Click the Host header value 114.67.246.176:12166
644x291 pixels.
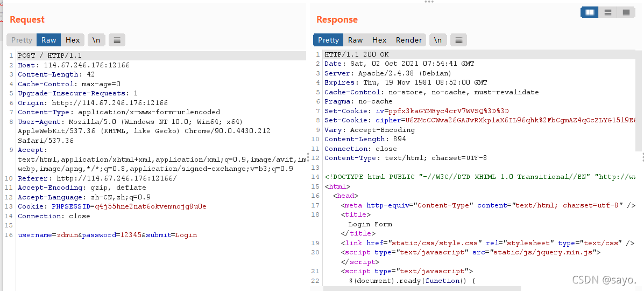click(87, 65)
